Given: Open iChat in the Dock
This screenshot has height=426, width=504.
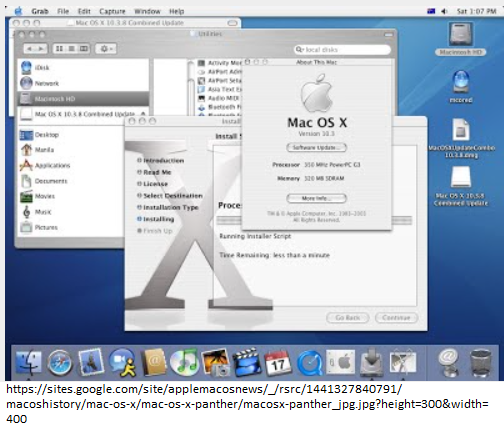Looking at the screenshot, I should 123,363.
